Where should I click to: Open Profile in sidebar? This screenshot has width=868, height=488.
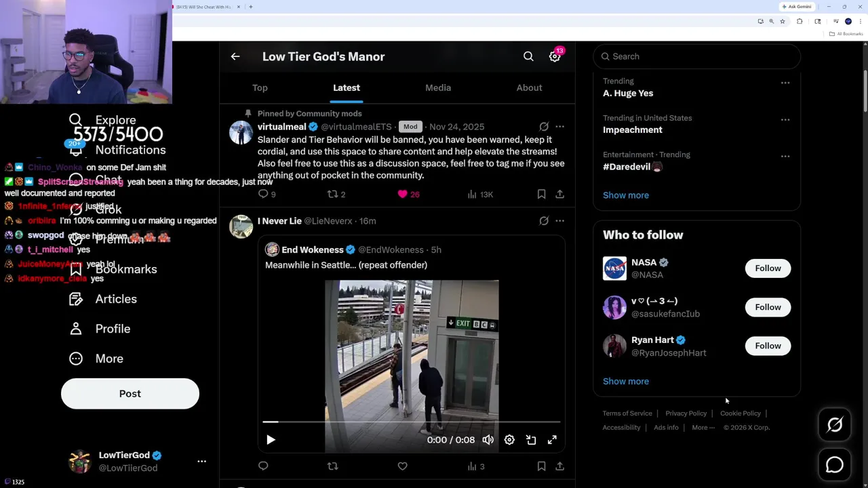coord(100,329)
